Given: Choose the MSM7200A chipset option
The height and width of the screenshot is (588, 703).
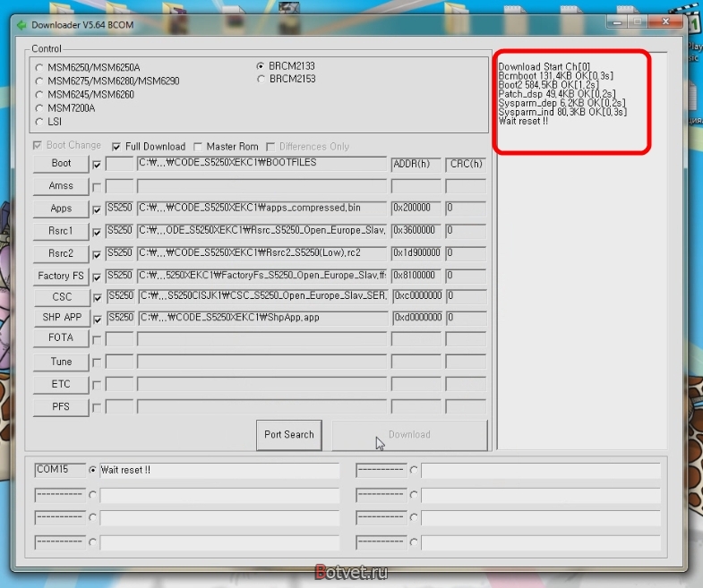Looking at the screenshot, I should (x=39, y=108).
